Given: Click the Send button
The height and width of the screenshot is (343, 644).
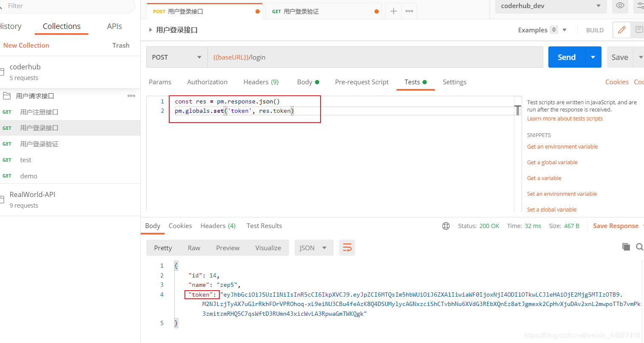Looking at the screenshot, I should (x=567, y=57).
